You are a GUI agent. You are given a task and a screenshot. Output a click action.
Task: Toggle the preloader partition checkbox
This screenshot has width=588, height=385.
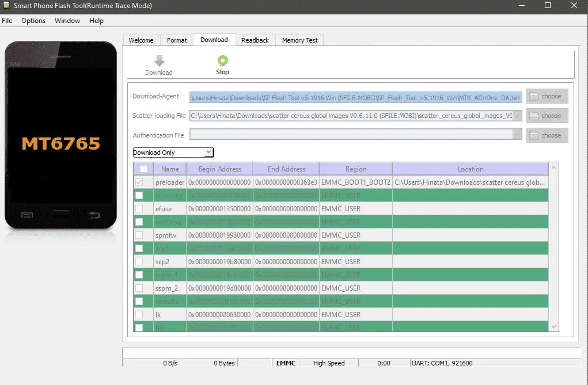click(x=139, y=182)
